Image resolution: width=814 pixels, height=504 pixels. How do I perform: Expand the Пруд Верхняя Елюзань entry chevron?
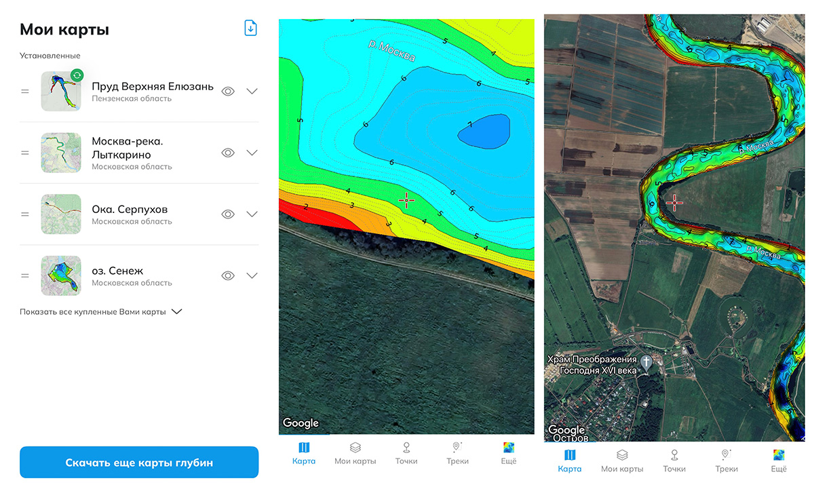pos(252,91)
